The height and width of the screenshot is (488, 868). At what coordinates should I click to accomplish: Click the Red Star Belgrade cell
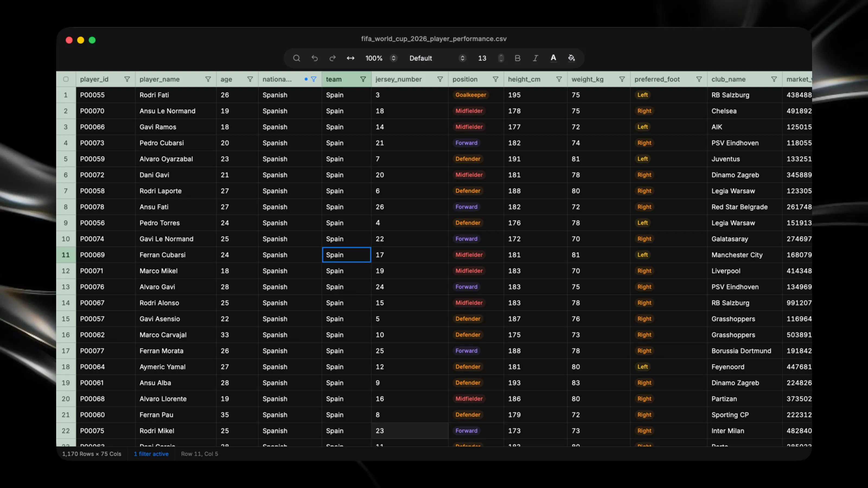[745, 207]
